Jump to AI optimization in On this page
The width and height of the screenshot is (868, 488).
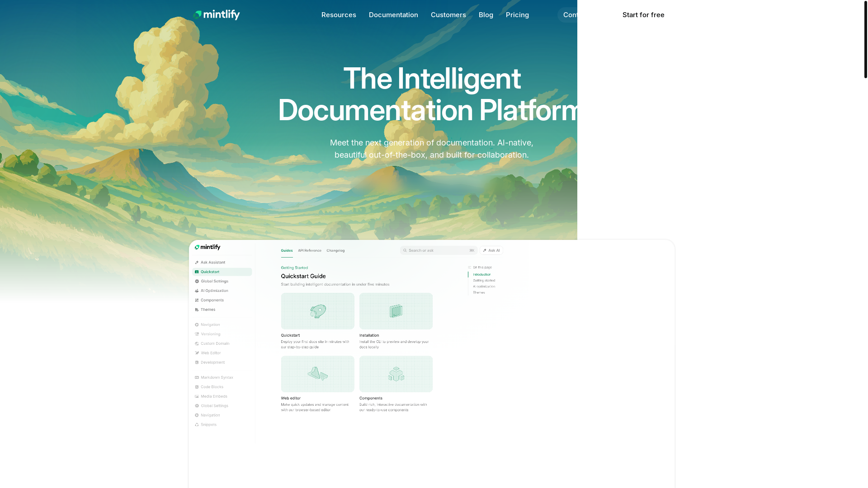[484, 286]
